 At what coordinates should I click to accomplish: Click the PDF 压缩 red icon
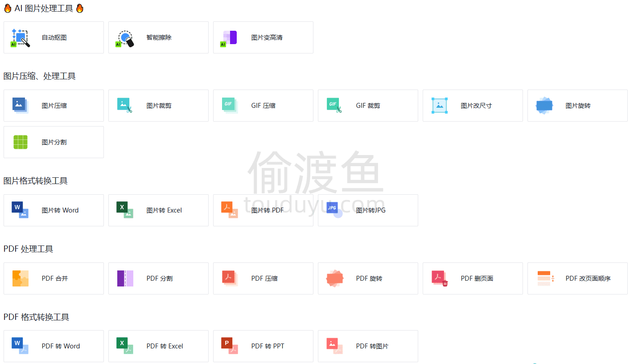pyautogui.click(x=230, y=278)
